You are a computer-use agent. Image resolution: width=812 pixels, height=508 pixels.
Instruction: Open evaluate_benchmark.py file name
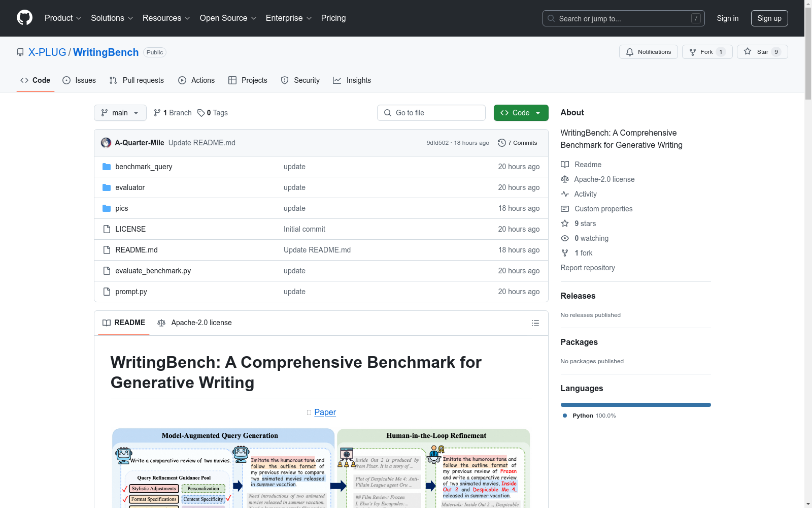(153, 271)
